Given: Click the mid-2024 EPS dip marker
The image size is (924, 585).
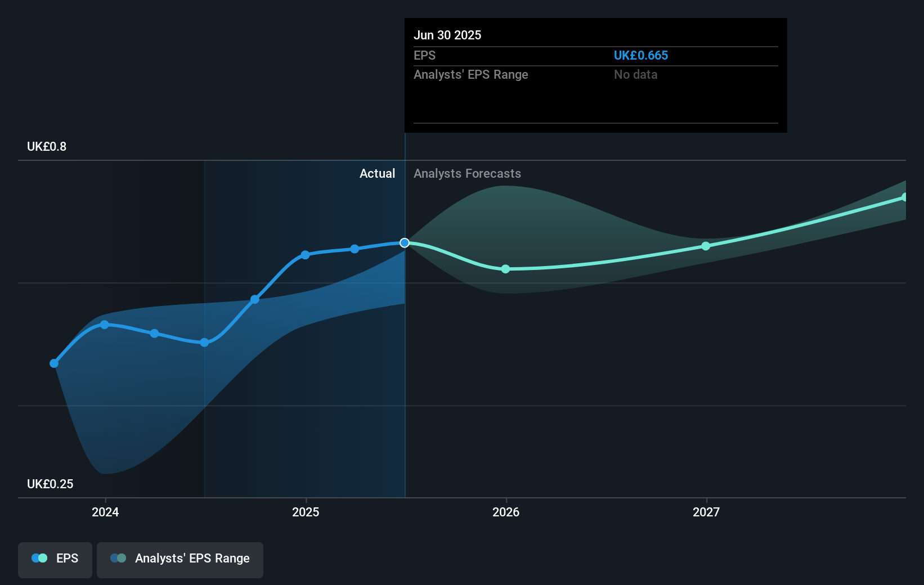Looking at the screenshot, I should click(x=203, y=342).
